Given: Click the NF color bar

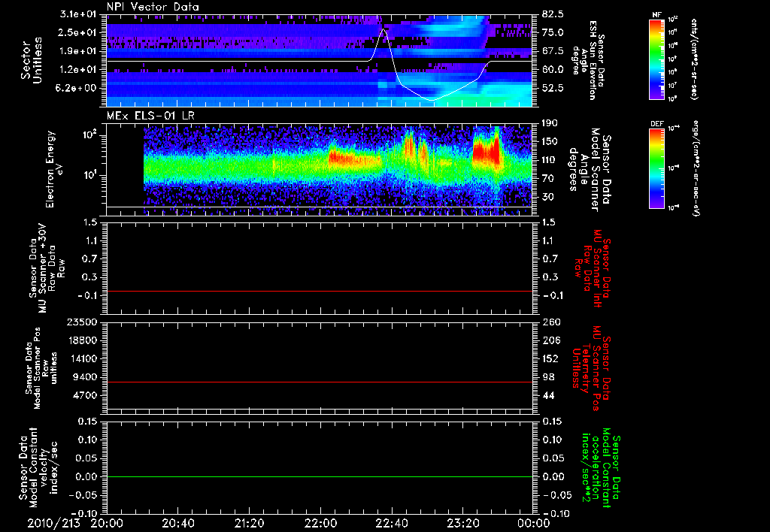Looking at the screenshot, I should point(657,59).
